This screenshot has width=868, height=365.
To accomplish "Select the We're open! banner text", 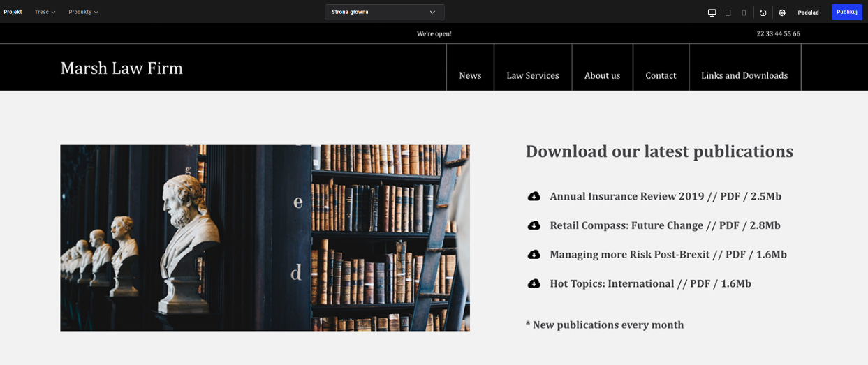I will click(434, 33).
